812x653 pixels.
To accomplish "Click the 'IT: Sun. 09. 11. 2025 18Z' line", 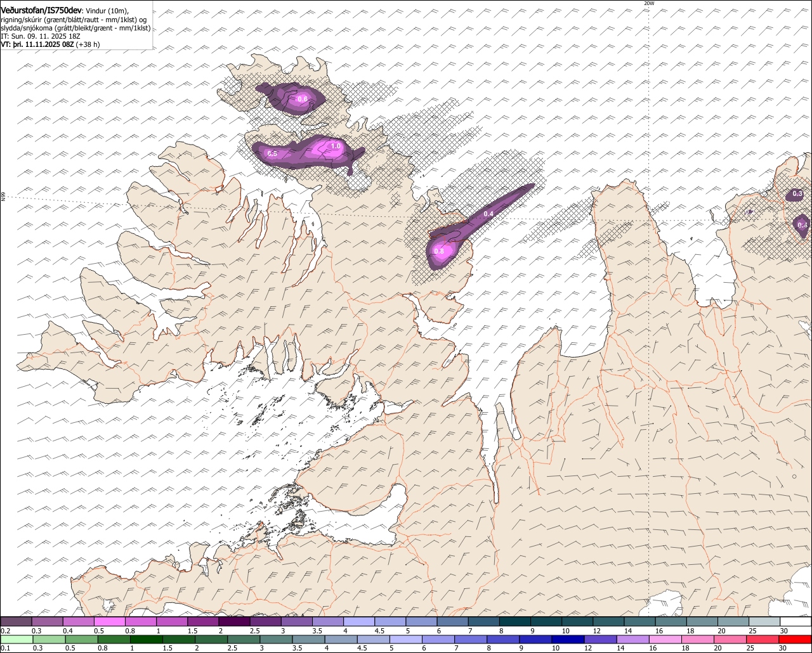I will point(41,36).
